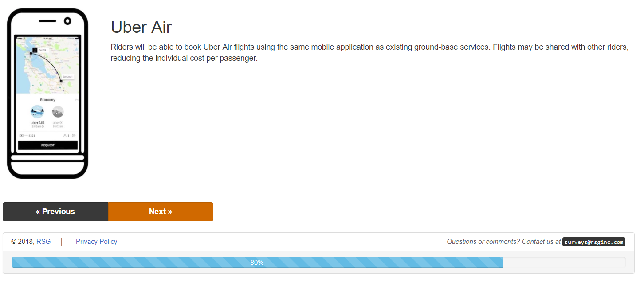644x290 pixels.
Task: Return to the Previous survey page
Action: click(x=55, y=212)
